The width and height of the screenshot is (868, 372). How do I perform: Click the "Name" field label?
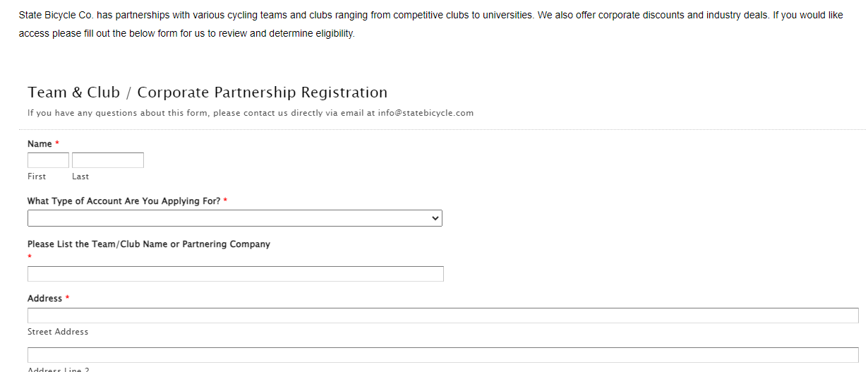(x=40, y=144)
